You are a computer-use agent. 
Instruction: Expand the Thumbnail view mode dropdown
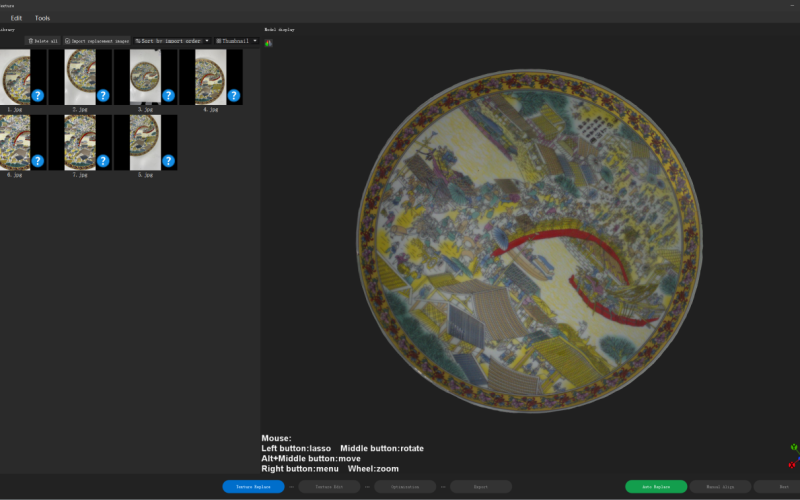point(236,41)
